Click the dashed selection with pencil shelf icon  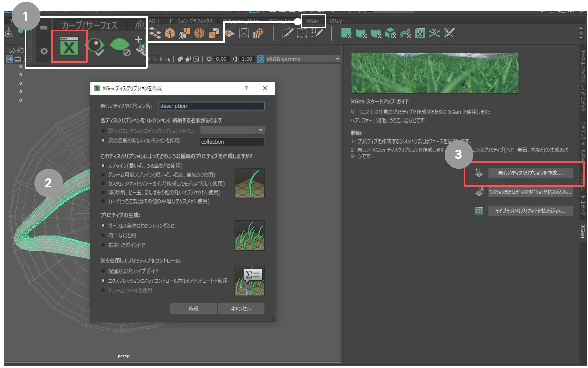(x=317, y=33)
